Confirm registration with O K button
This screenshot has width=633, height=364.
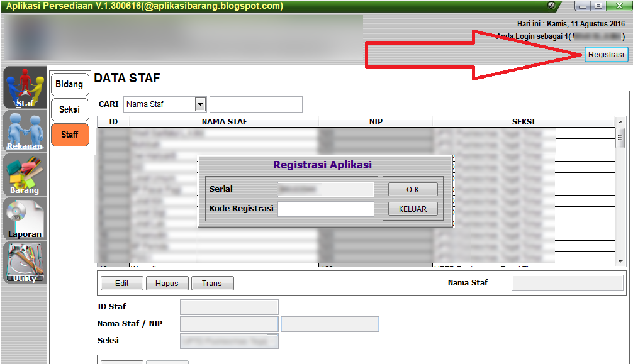(413, 190)
